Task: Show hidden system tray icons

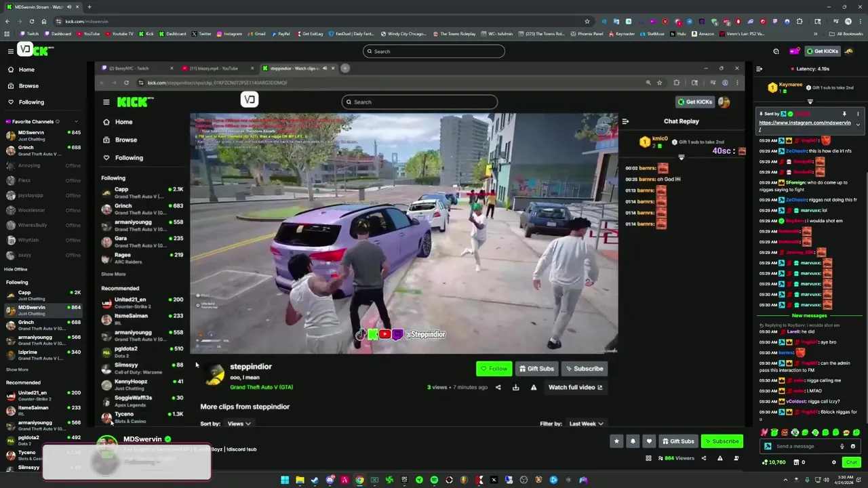Action: coord(785,481)
